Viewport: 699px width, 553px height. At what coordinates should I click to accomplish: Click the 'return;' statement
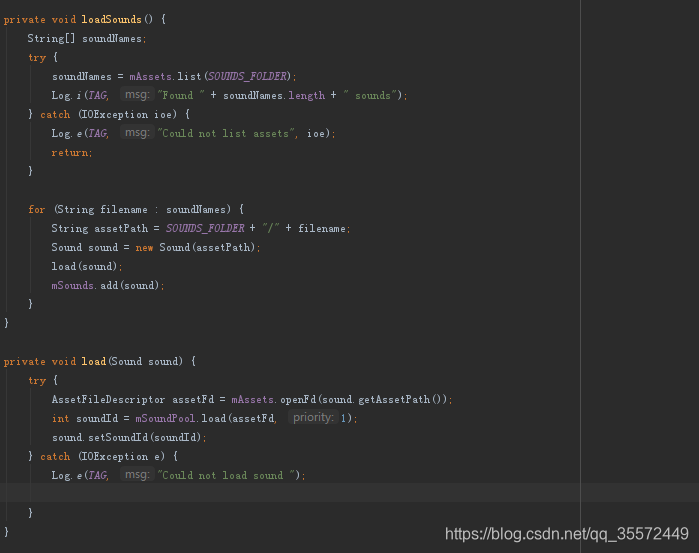[72, 153]
